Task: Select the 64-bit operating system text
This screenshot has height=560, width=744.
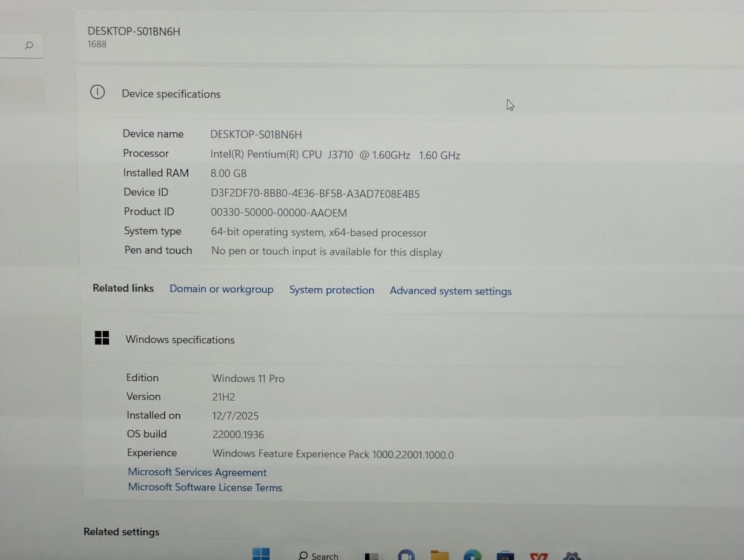Action: coord(319,232)
